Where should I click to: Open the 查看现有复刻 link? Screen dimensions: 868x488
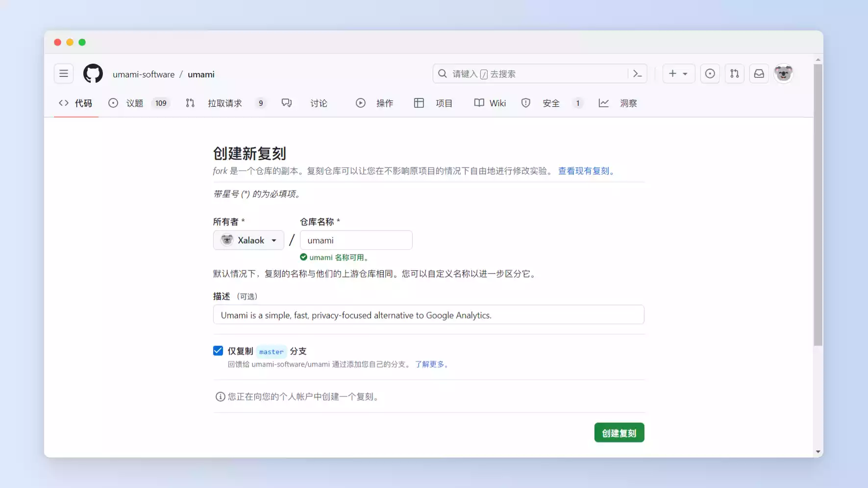click(586, 171)
